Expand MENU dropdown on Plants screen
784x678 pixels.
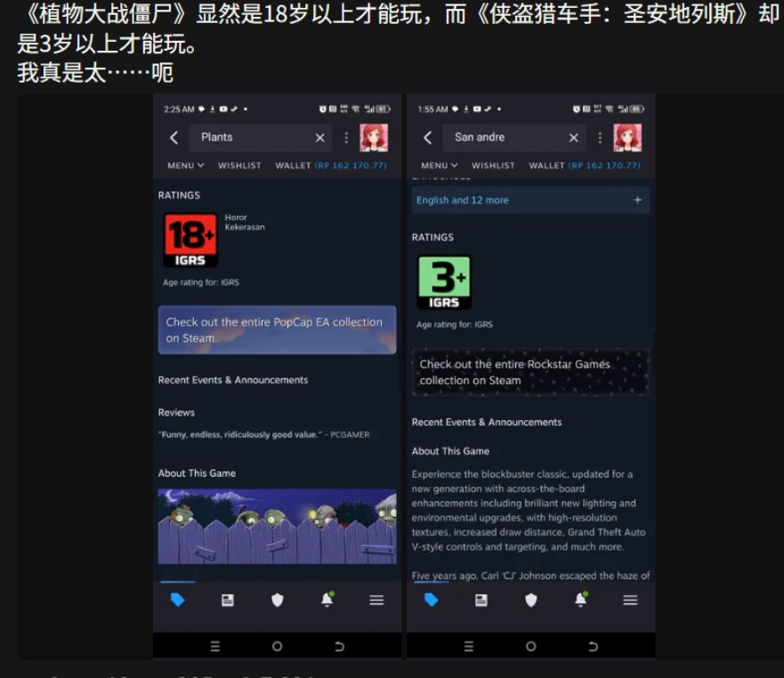coord(185,165)
